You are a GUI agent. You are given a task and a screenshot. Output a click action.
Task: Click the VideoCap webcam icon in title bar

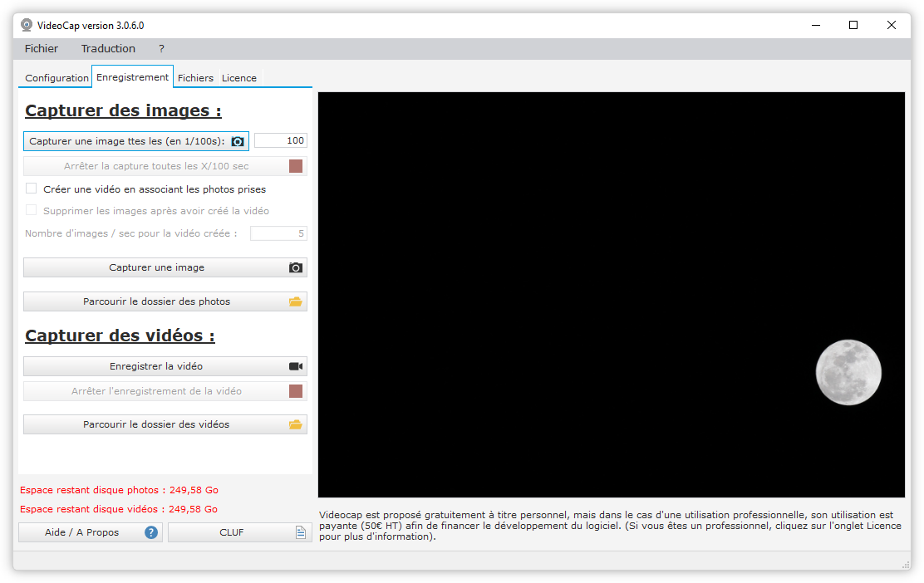(27, 25)
